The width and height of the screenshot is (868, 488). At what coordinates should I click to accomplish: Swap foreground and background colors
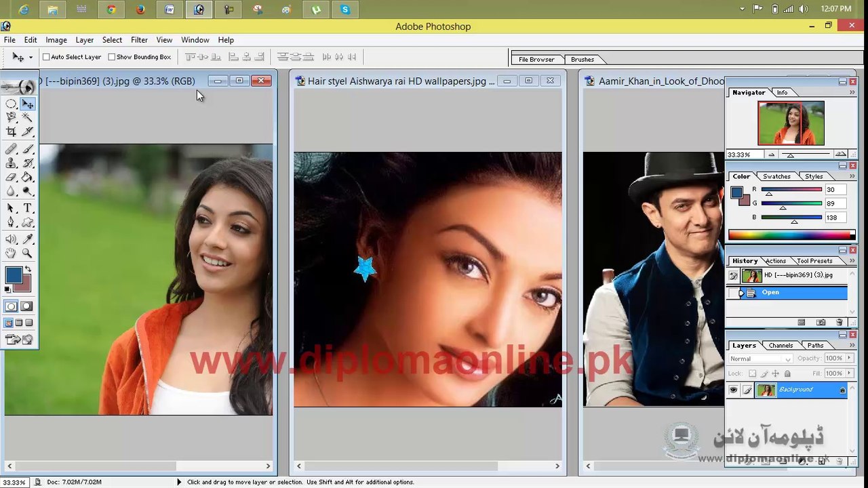pyautogui.click(x=28, y=269)
